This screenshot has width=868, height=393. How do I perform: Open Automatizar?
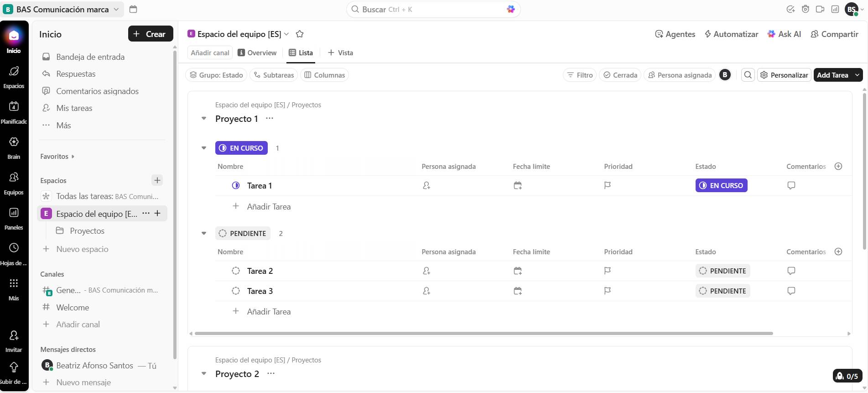[731, 34]
